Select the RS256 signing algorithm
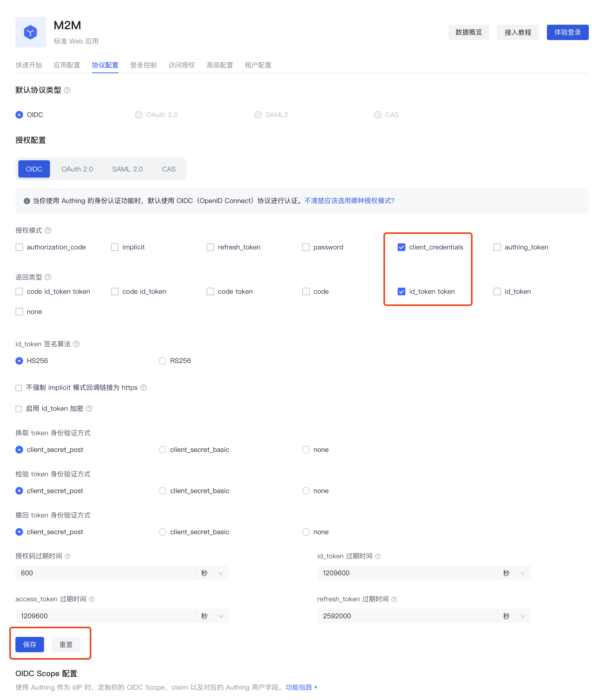The height and width of the screenshot is (700, 592). tap(162, 361)
